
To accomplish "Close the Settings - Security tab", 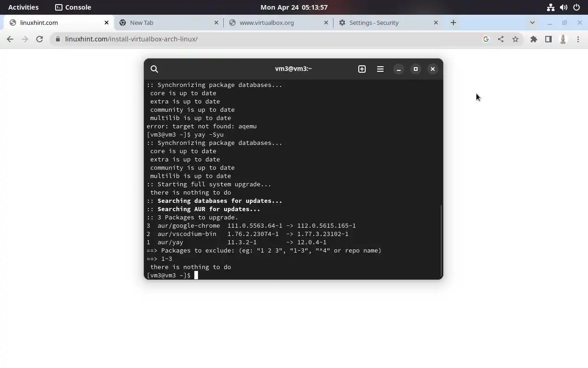I will [x=436, y=23].
